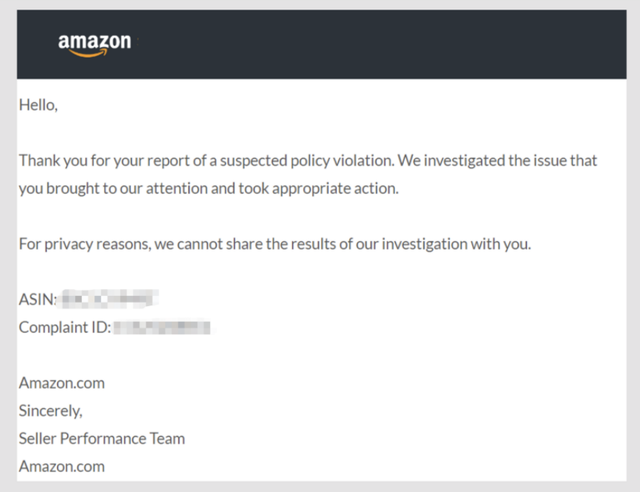640x492 pixels.
Task: Click the 'For privacy reasons' sentence
Action: tap(85, 244)
